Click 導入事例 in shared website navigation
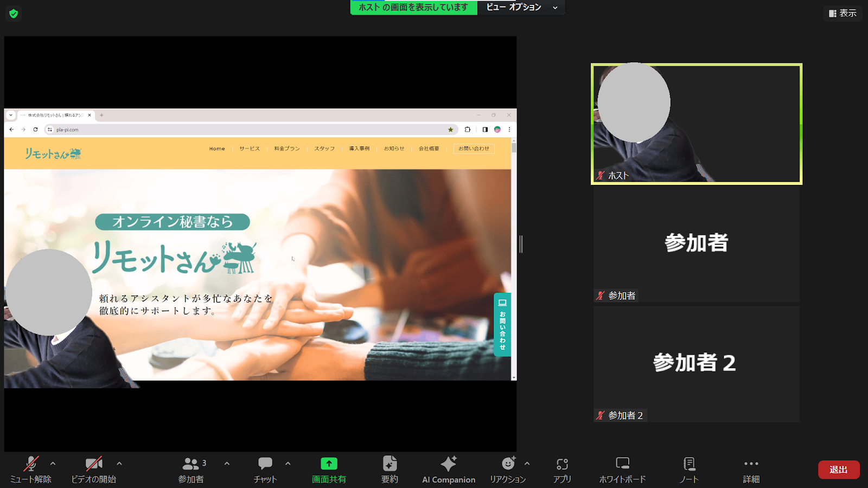Image resolution: width=868 pixels, height=488 pixels. coord(359,149)
